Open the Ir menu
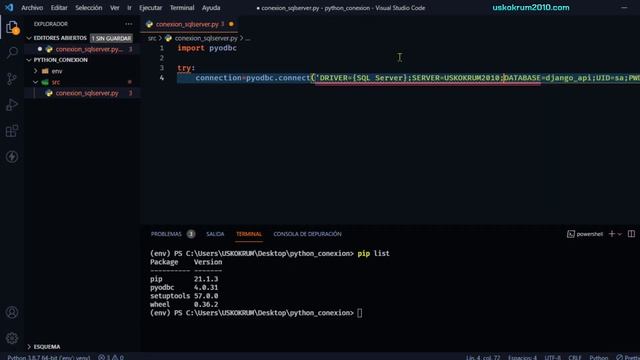This screenshot has width=640, height=360. coord(129,8)
